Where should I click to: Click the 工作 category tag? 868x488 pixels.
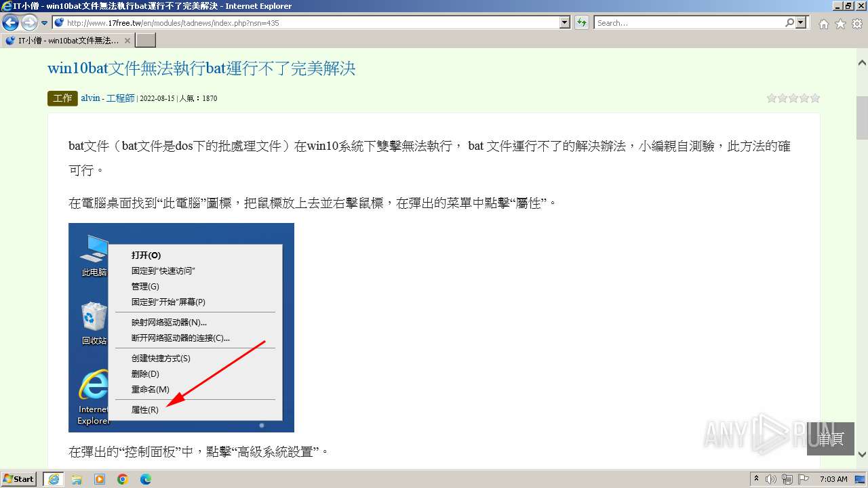pos(62,98)
